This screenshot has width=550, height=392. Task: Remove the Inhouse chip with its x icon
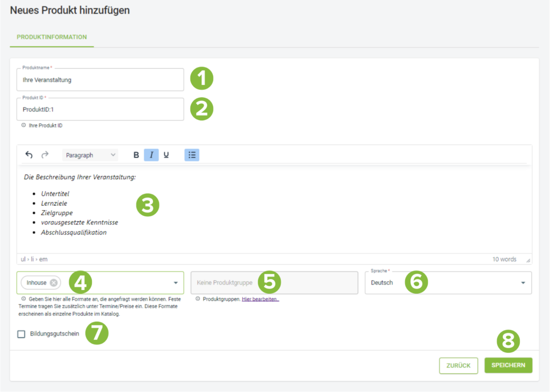coord(54,282)
